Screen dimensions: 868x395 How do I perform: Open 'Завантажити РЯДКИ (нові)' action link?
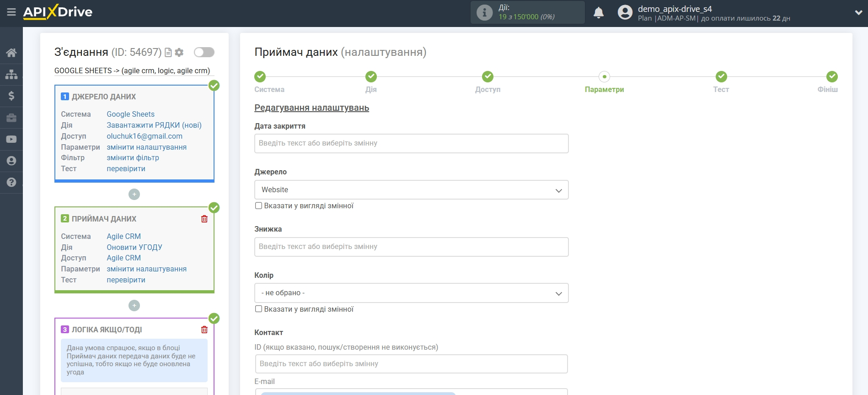point(154,125)
